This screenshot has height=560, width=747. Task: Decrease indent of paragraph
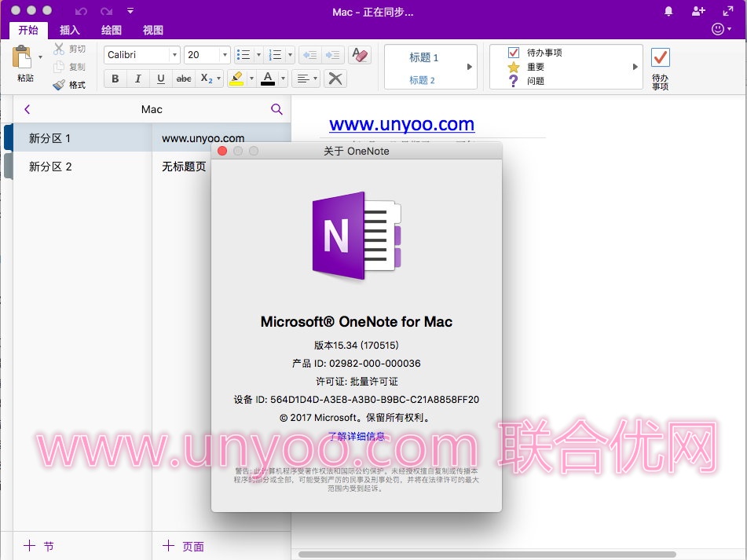(x=310, y=55)
